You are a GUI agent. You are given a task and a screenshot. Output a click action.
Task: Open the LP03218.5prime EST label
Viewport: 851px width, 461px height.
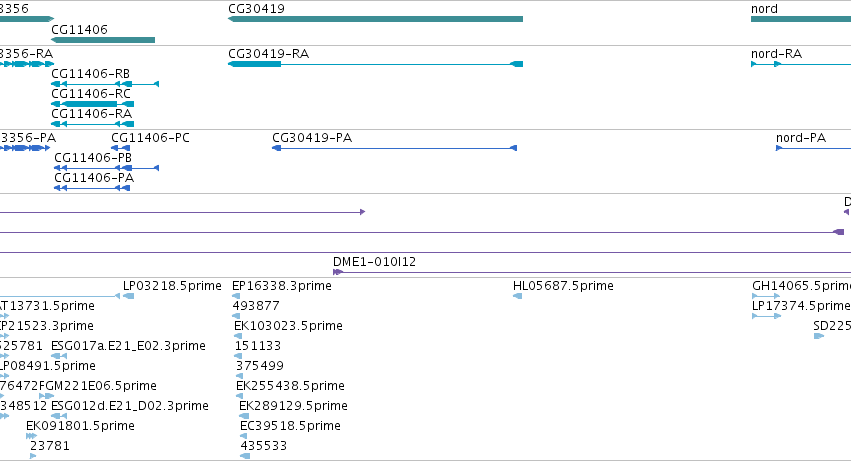pyautogui.click(x=172, y=286)
